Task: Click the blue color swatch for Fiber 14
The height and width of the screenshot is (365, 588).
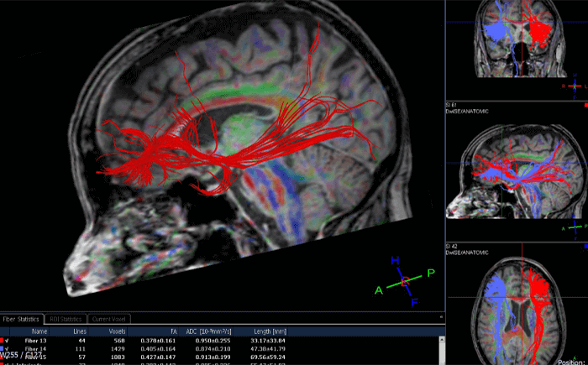Action: coord(3,348)
